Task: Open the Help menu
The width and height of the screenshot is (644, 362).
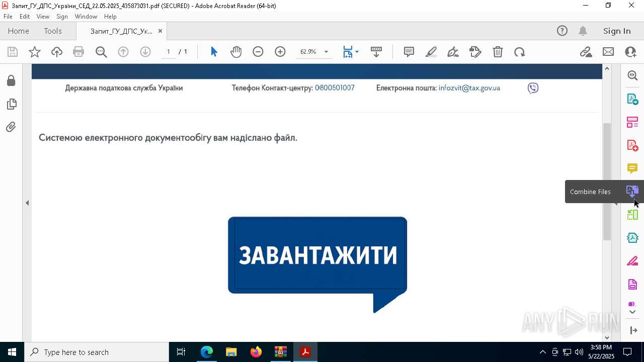Action: tap(110, 17)
